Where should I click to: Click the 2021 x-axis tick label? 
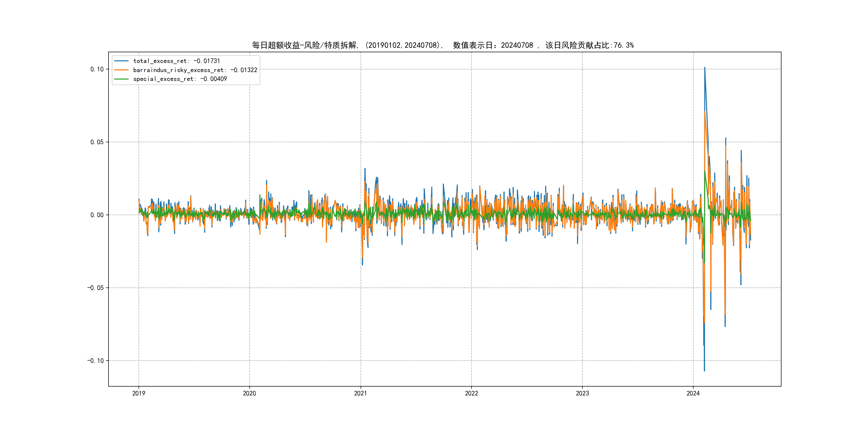tap(361, 393)
